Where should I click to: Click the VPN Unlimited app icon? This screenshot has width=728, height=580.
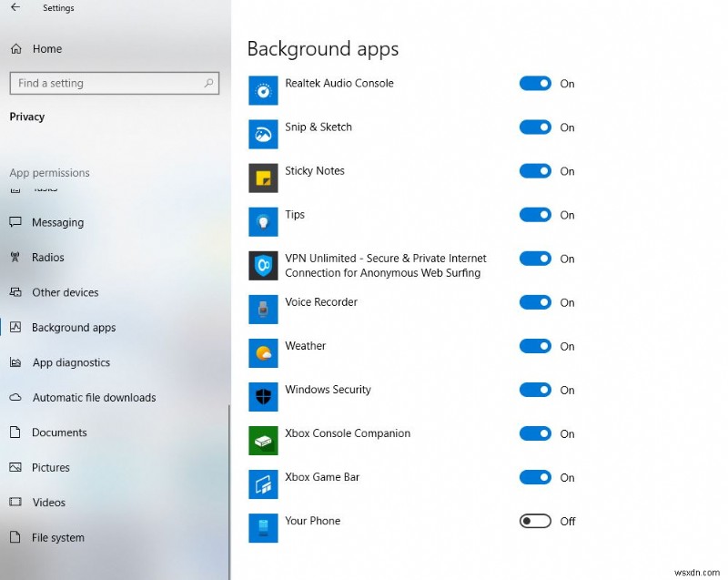click(263, 265)
